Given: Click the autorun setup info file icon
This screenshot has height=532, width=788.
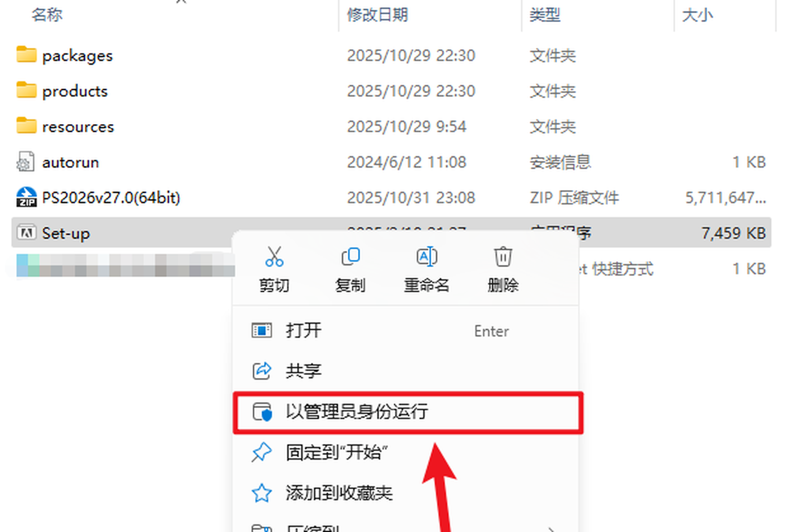Looking at the screenshot, I should 26,161.
